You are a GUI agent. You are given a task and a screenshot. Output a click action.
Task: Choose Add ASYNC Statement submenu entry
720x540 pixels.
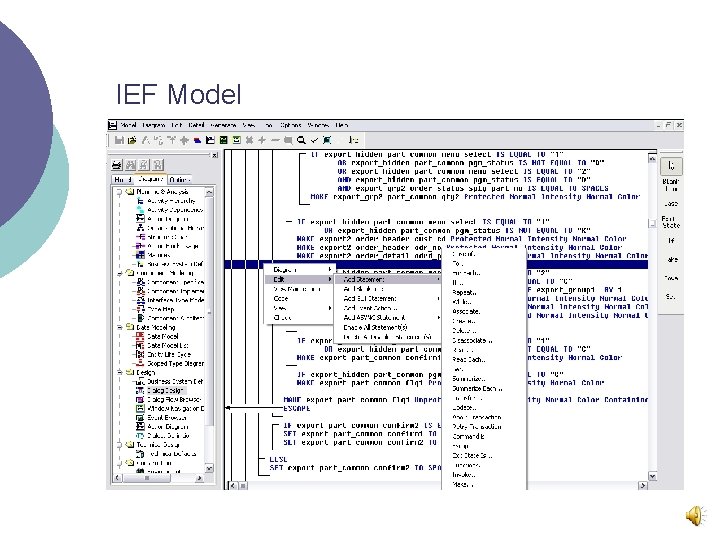point(388,317)
